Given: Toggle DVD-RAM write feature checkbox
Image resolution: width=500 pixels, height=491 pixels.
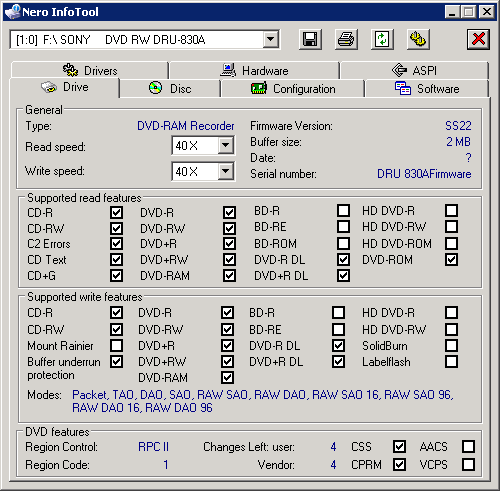Looking at the screenshot, I should tap(227, 377).
